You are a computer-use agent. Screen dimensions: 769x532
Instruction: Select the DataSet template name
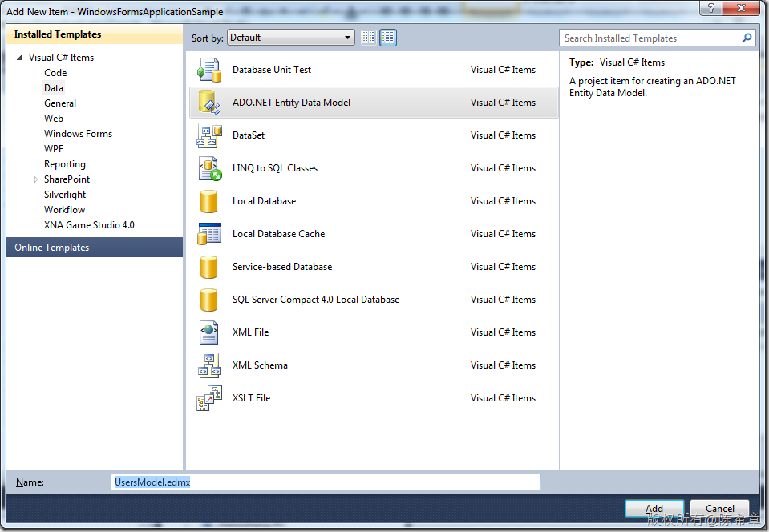click(249, 135)
